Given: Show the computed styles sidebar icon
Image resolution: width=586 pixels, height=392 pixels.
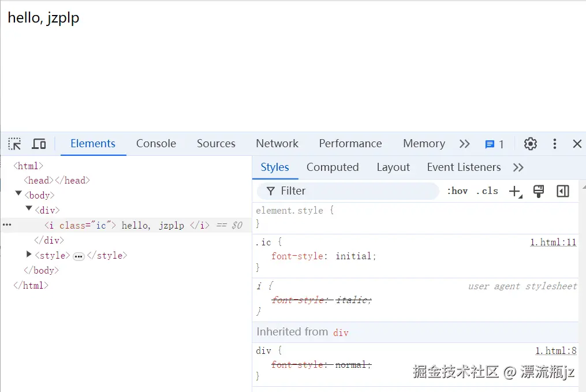Looking at the screenshot, I should [x=563, y=191].
